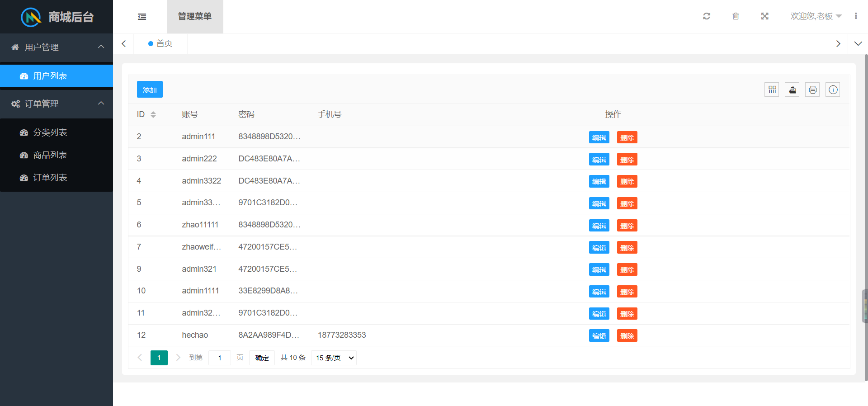Click the 密码 column header
Image resolution: width=868 pixels, height=406 pixels.
(x=246, y=114)
